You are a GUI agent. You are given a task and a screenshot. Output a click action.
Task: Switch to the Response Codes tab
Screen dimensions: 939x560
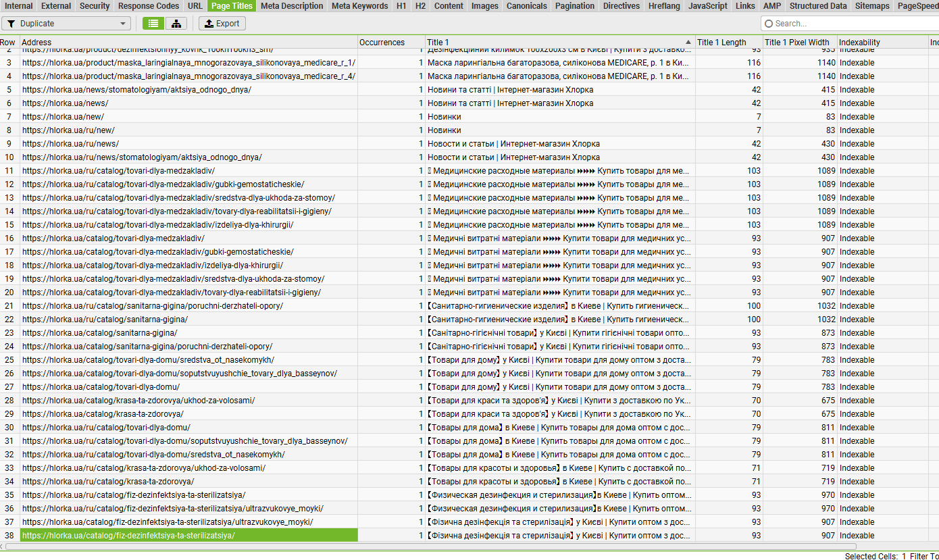[148, 6]
